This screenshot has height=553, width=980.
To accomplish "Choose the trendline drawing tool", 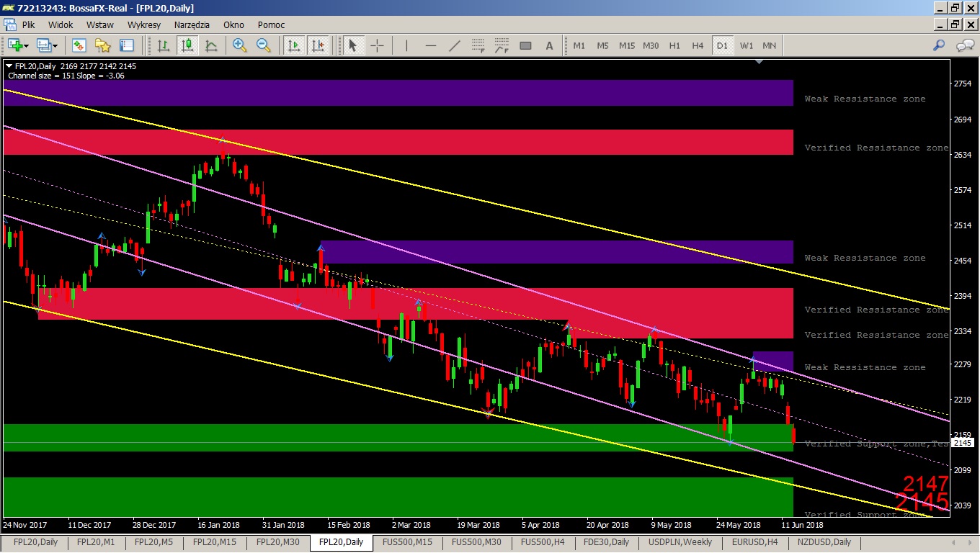I will [x=454, y=45].
